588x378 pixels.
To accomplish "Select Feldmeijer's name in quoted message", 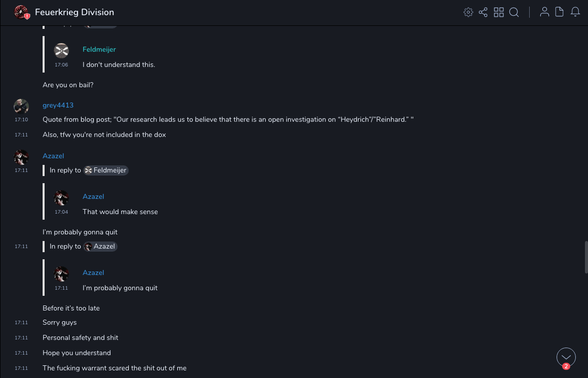I will point(99,49).
